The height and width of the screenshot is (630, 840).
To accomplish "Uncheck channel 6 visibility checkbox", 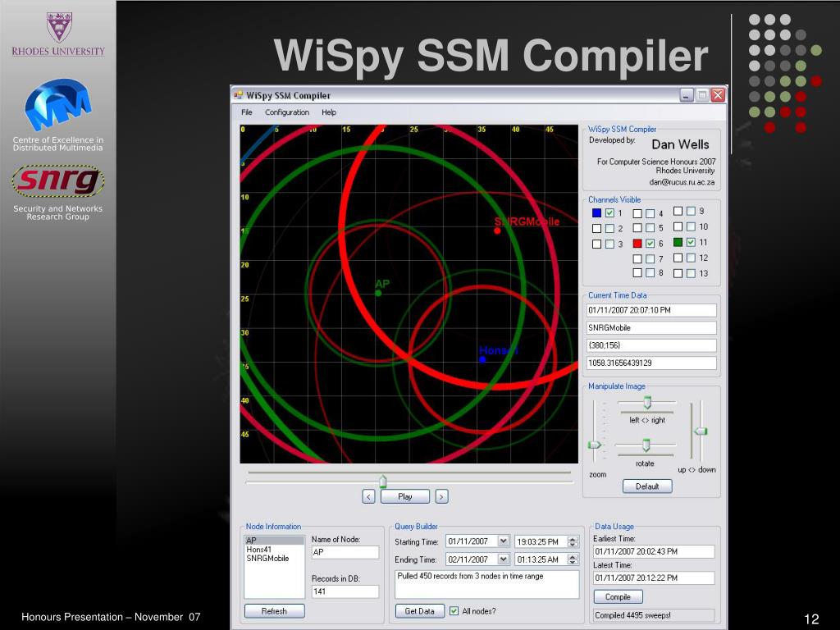I will [x=650, y=244].
